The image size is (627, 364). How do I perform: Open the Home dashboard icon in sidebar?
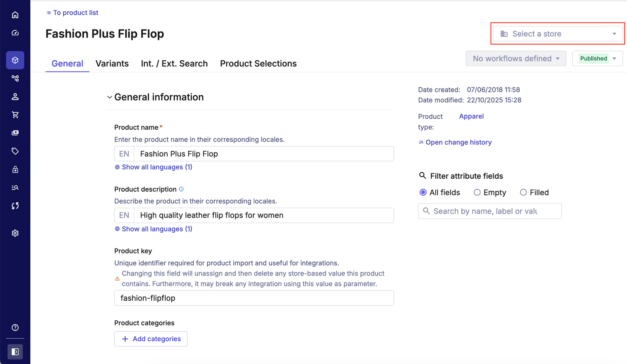[x=15, y=15]
